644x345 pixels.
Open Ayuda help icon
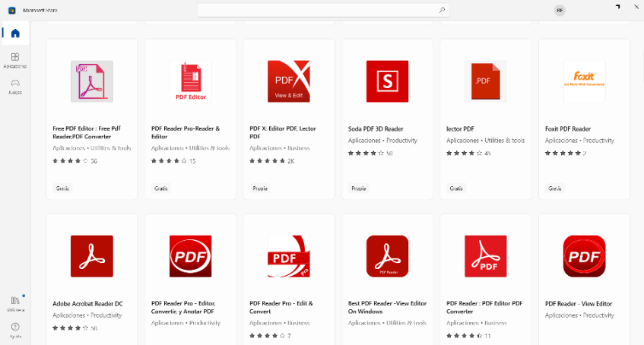point(15,330)
